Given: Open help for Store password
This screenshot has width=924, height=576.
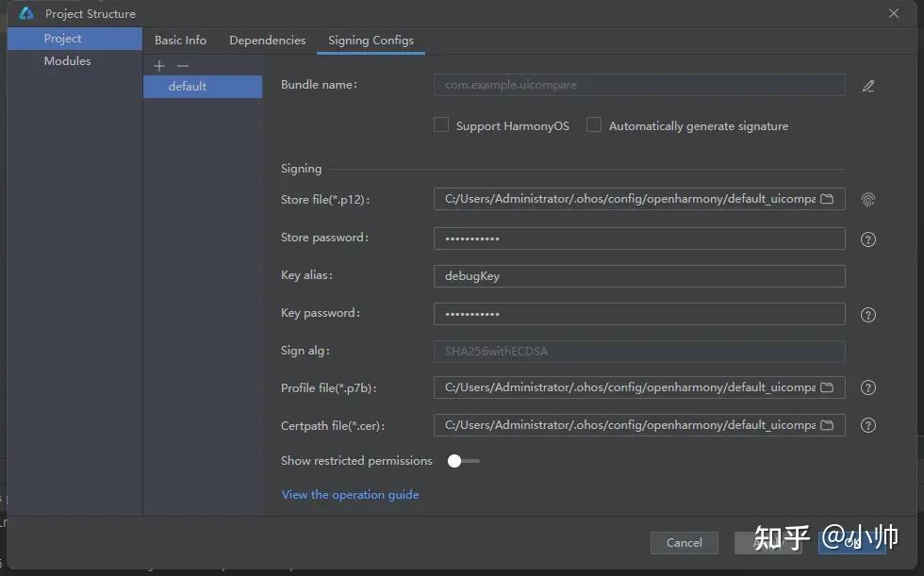Looking at the screenshot, I should pos(868,239).
